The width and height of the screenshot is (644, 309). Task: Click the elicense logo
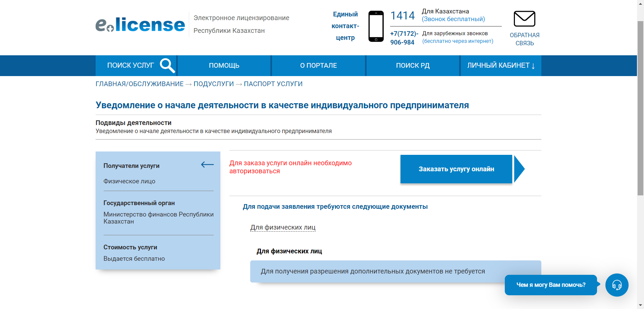pyautogui.click(x=140, y=25)
